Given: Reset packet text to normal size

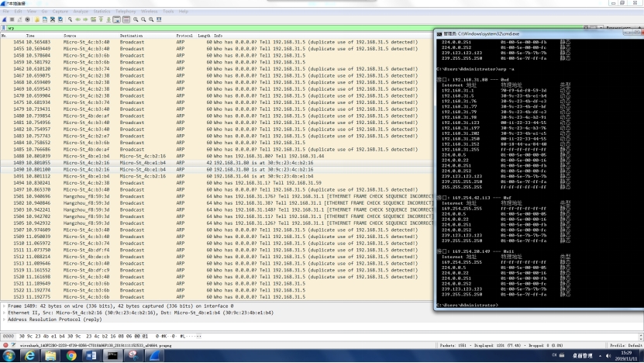Looking at the screenshot, I should click(151, 19).
